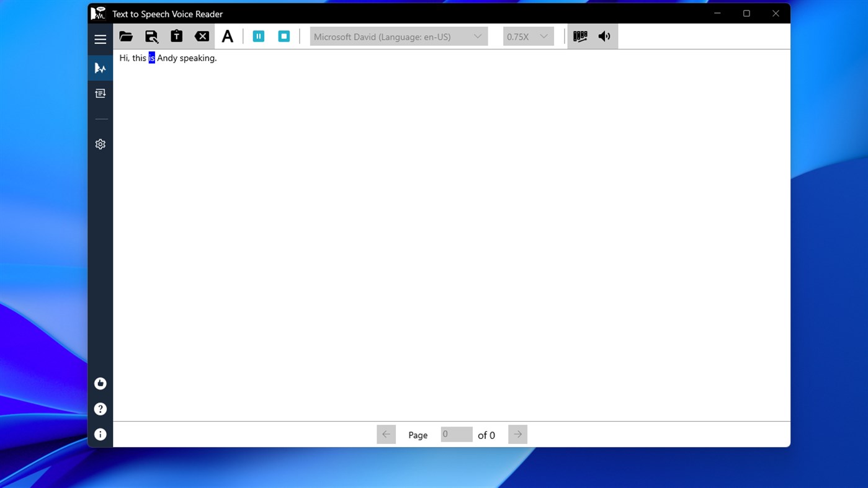
Task: Click the speaker volume icon
Action: (x=604, y=37)
